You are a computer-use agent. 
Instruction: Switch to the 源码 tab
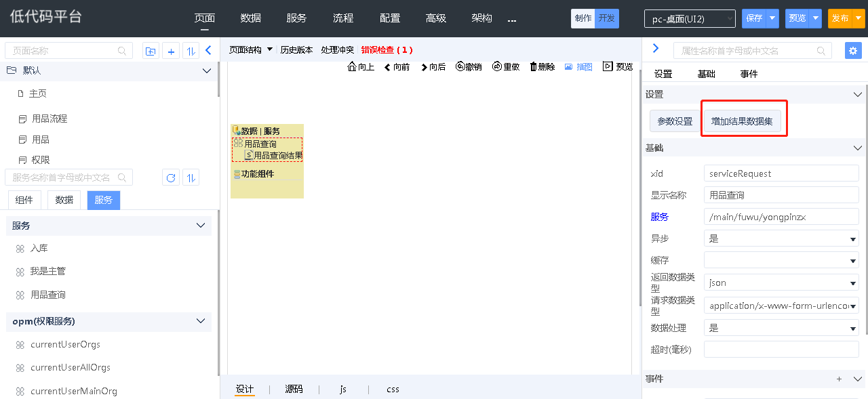click(294, 389)
